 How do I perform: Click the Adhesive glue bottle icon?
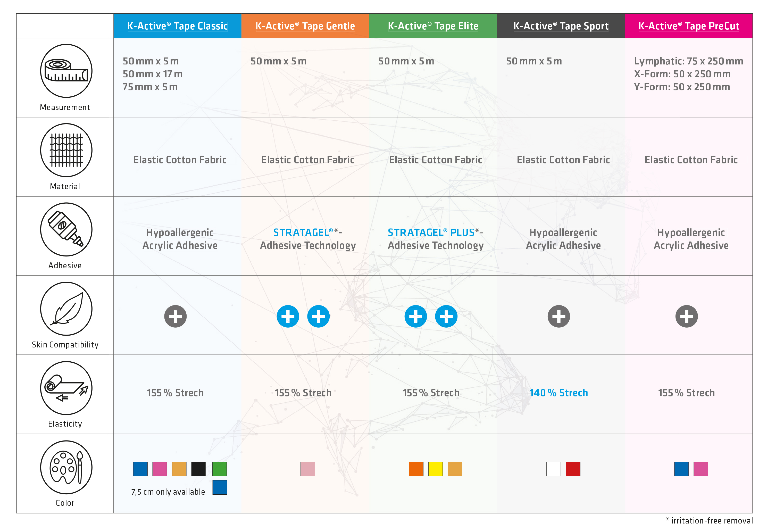(x=66, y=229)
